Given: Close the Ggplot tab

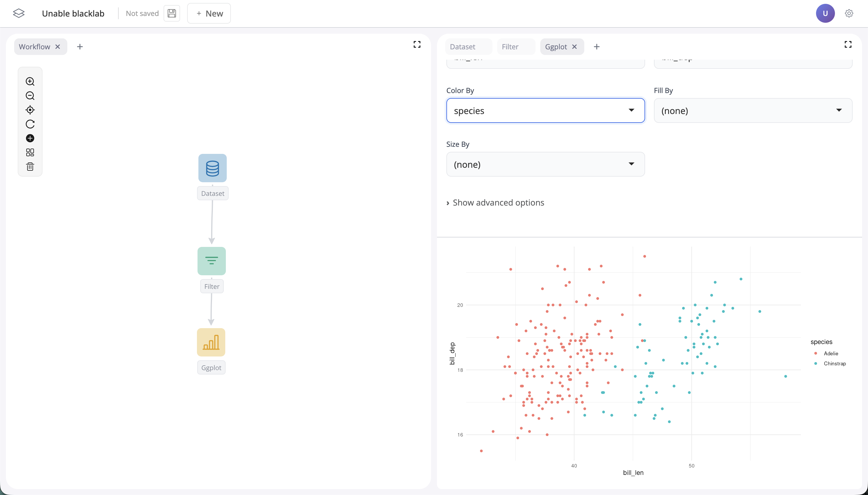Looking at the screenshot, I should [x=574, y=47].
